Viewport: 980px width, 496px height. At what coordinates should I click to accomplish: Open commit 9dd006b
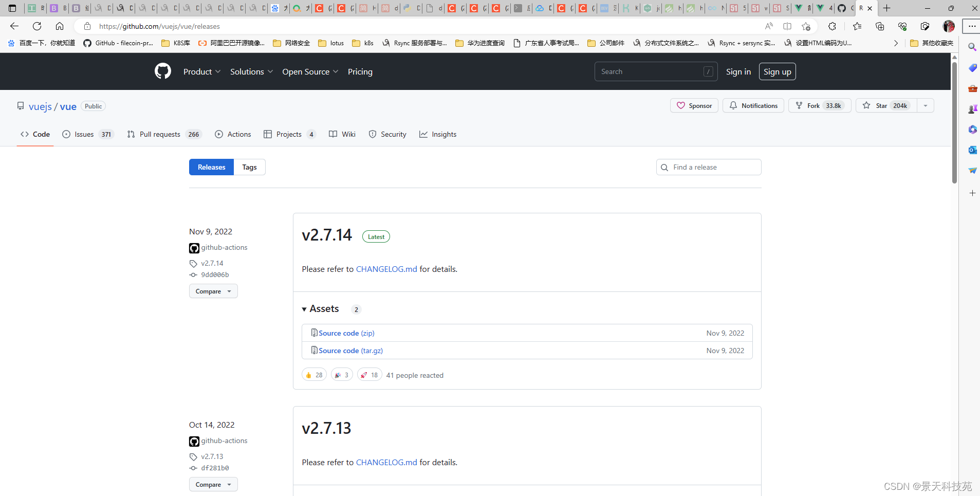coord(215,275)
